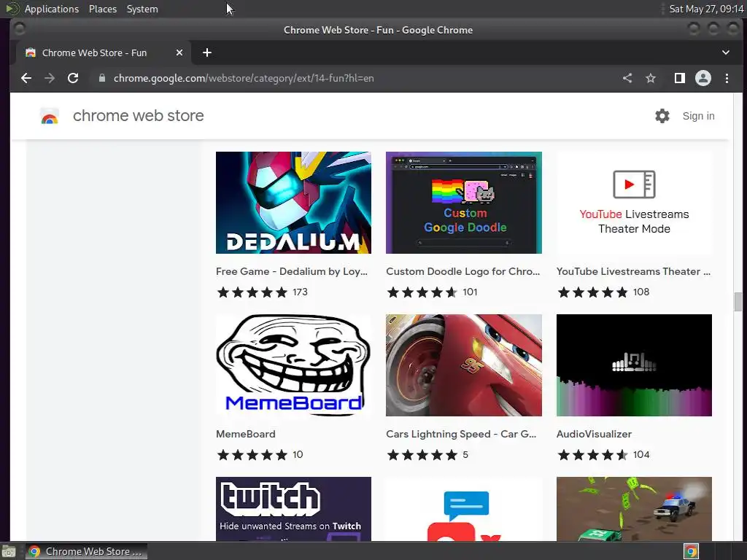Click the forward navigation arrow
The image size is (747, 560).
click(50, 78)
